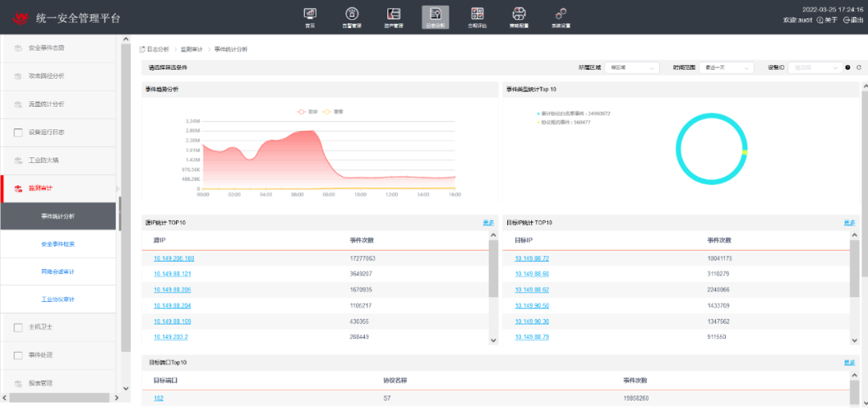This screenshot has width=868, height=408.
Task: Click the 流量统计分析 sidebar icon
Action: pyautogui.click(x=18, y=104)
